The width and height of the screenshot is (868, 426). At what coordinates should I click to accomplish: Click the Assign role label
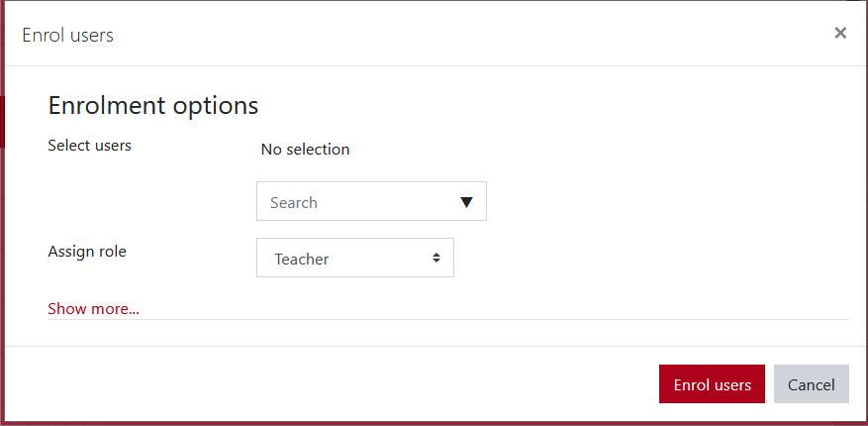(x=87, y=252)
